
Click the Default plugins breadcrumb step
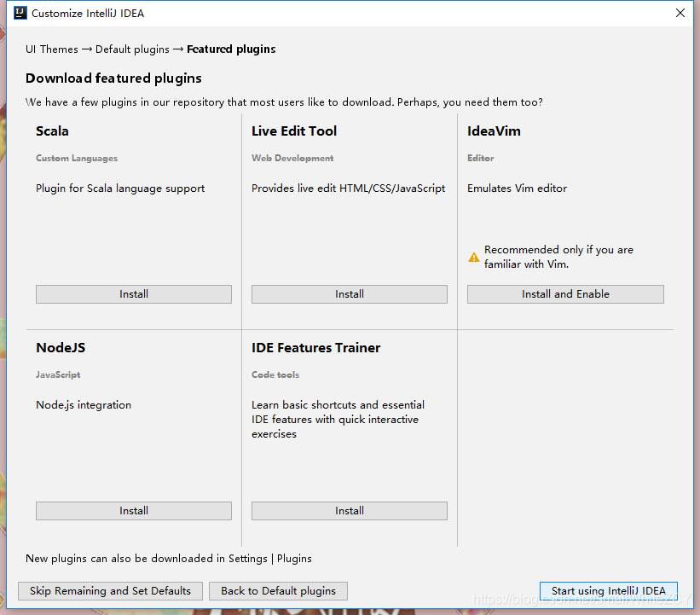click(x=132, y=49)
